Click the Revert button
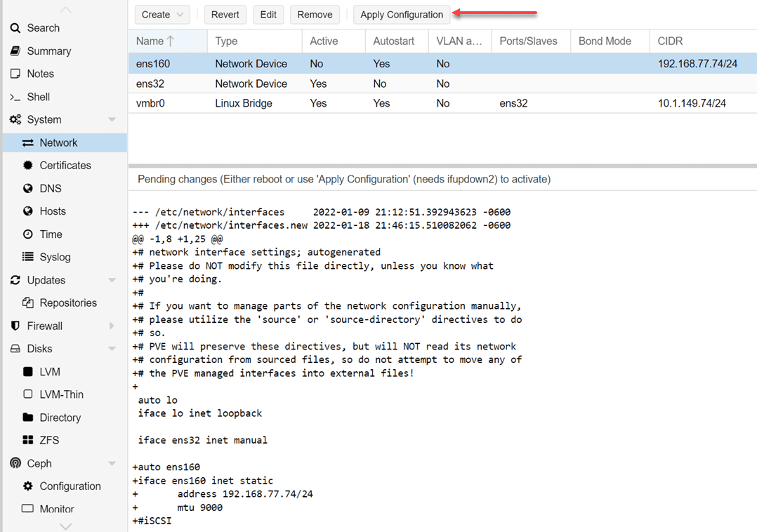This screenshot has width=757, height=532. coord(225,14)
